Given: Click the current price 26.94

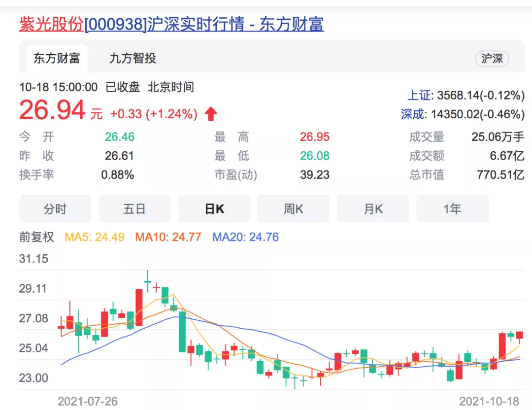Looking at the screenshot, I should [52, 110].
